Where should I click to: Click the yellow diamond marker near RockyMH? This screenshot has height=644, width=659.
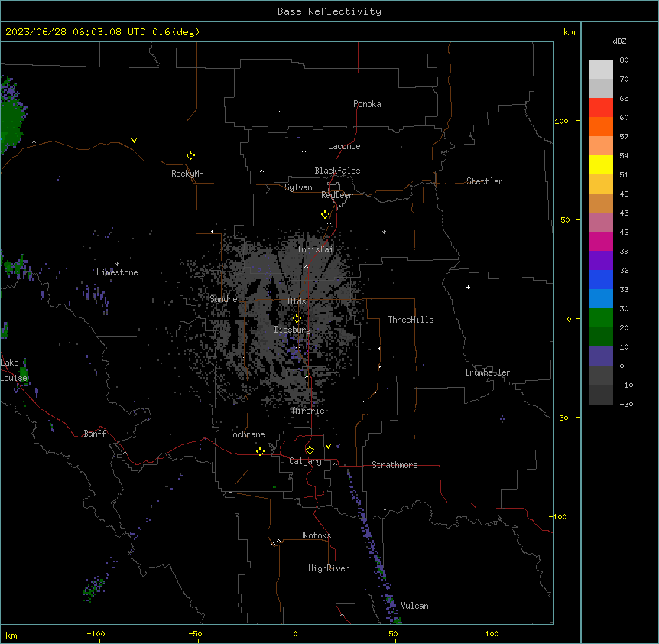(x=190, y=156)
